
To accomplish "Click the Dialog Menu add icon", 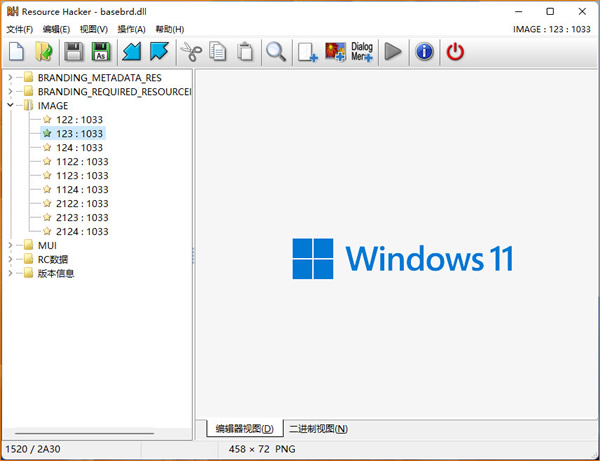I will pos(362,52).
